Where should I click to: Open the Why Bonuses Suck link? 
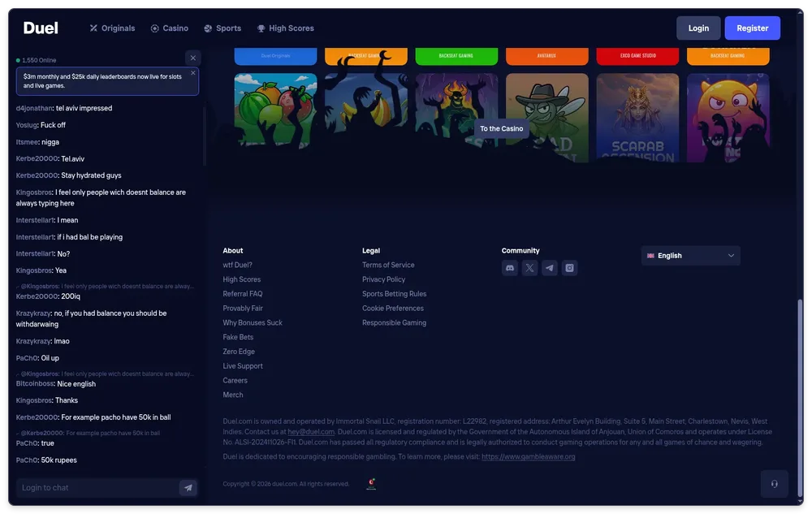click(x=253, y=323)
